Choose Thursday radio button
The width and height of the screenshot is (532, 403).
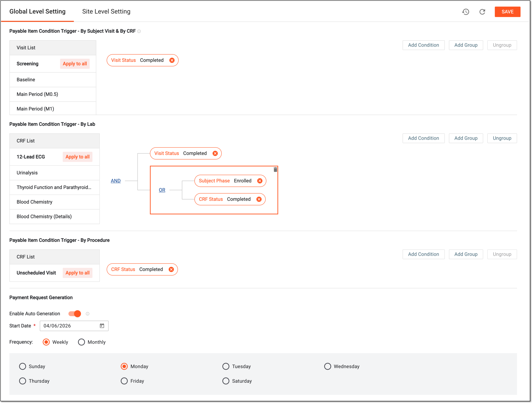point(22,381)
